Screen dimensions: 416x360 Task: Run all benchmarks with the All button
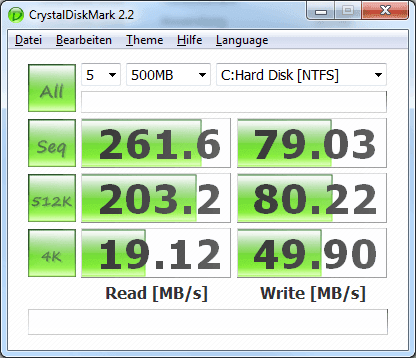pos(52,88)
